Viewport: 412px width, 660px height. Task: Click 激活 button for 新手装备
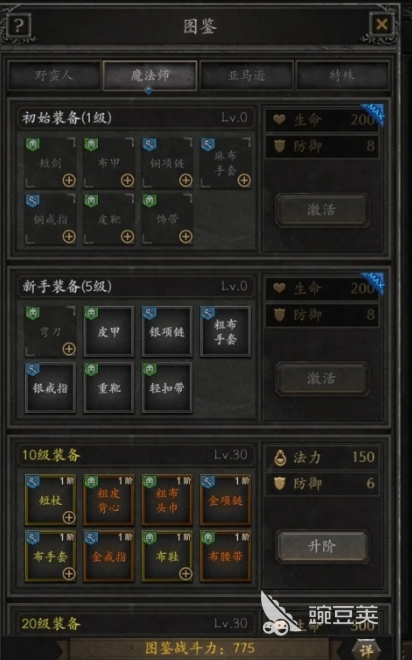point(322,378)
